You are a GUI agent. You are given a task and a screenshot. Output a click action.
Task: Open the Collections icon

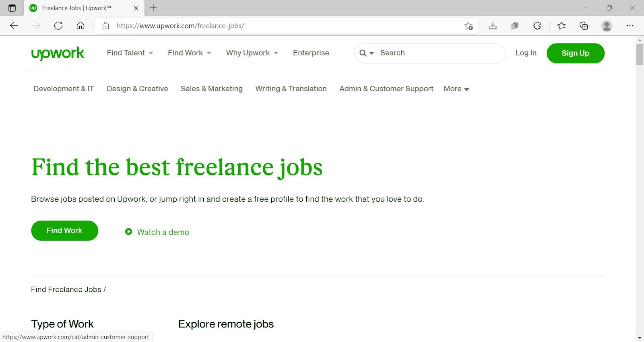click(584, 26)
